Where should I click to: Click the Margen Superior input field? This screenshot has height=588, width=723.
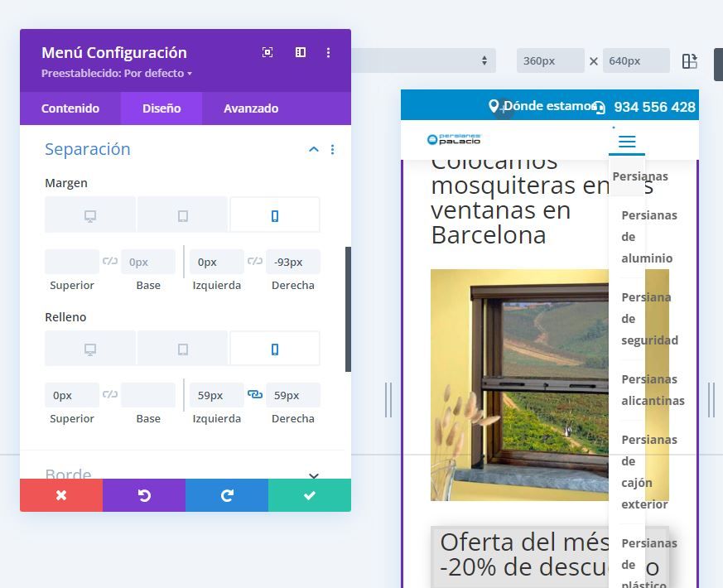(72, 262)
